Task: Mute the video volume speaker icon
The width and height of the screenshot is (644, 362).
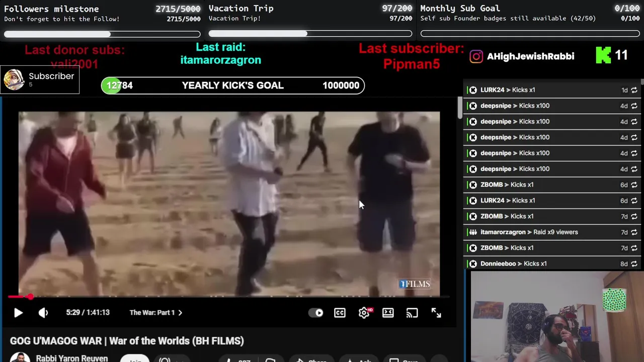Action: click(x=43, y=313)
